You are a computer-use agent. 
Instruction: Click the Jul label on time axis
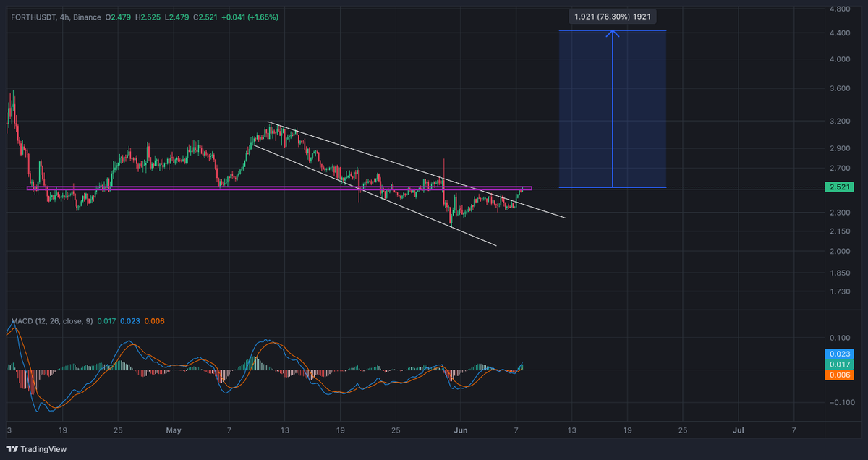click(x=739, y=430)
